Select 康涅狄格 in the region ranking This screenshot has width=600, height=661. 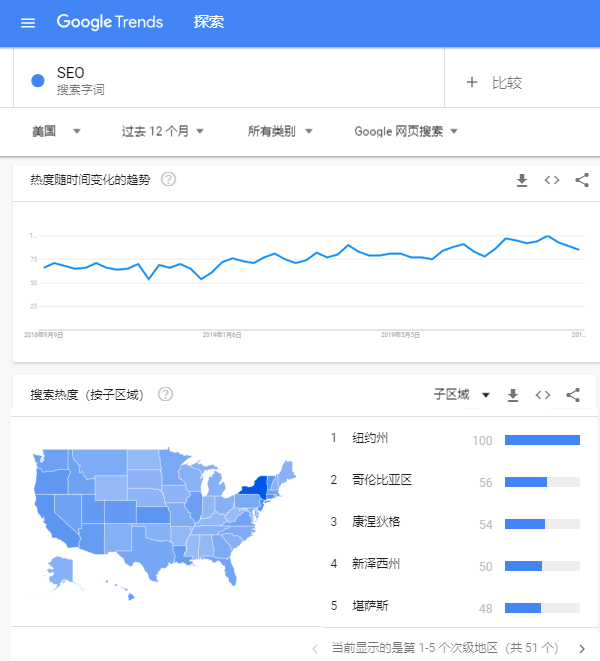tap(376, 522)
